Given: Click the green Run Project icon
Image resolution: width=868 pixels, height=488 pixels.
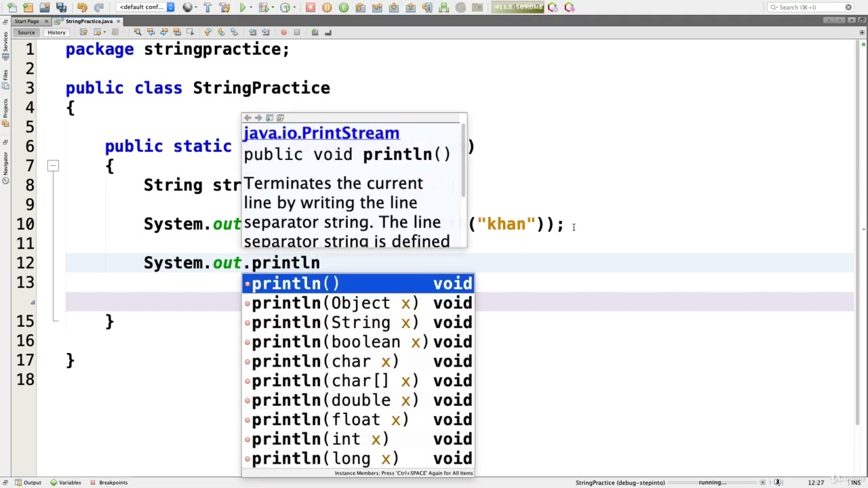Looking at the screenshot, I should 242,7.
